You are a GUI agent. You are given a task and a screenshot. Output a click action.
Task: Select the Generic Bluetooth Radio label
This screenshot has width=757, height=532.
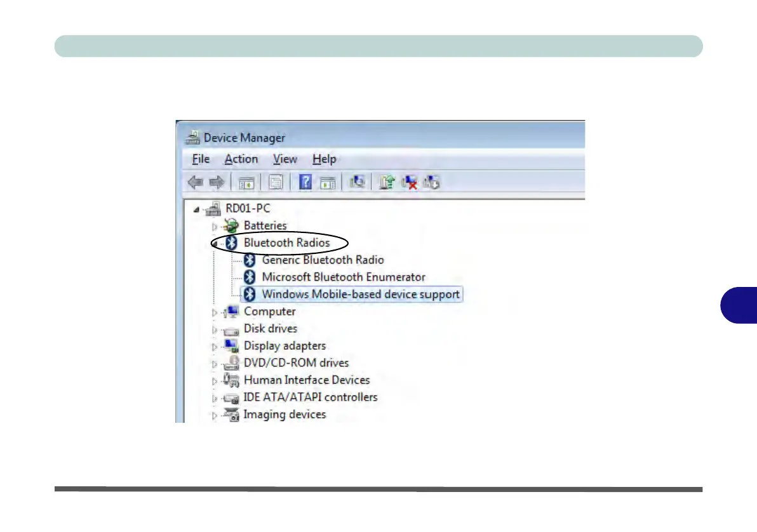coord(323,260)
